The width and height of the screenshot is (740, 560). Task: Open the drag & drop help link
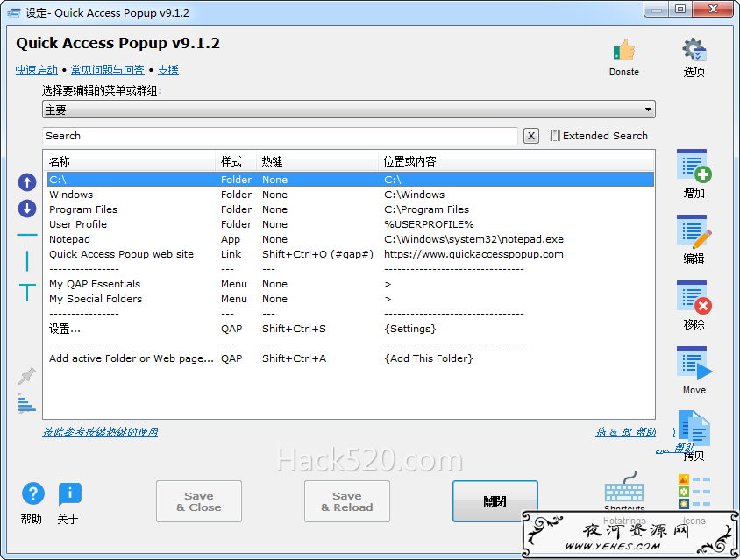(x=625, y=432)
